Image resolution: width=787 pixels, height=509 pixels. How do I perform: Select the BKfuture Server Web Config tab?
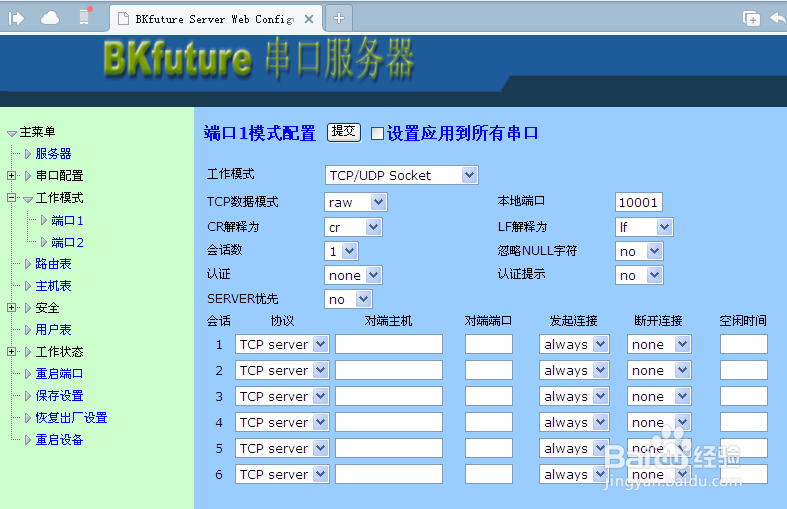(216, 19)
